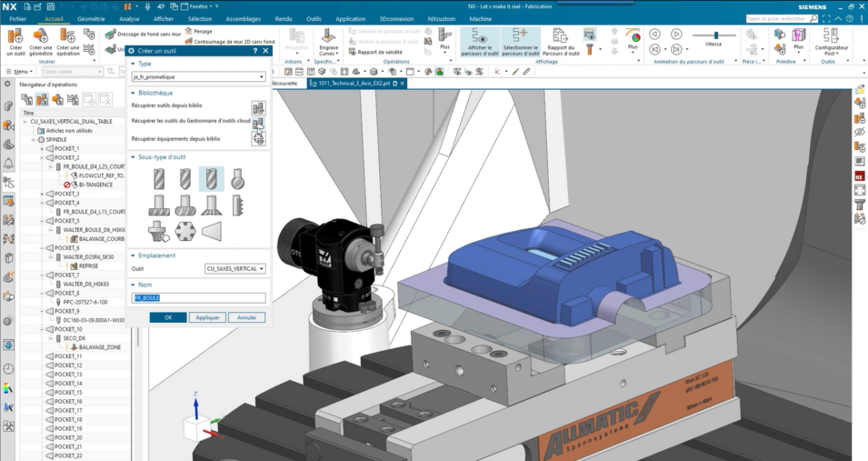868x461 pixels.
Task: Select the thread mill tool subtype icon
Action: pyautogui.click(x=237, y=205)
